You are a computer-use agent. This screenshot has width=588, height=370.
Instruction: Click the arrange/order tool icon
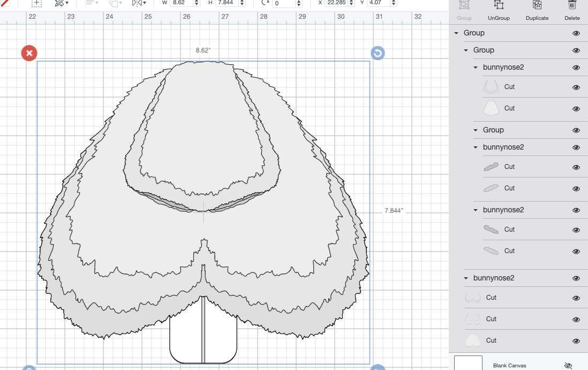(114, 3)
